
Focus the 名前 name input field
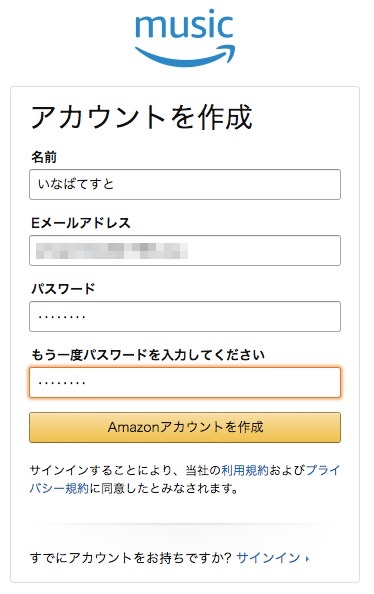pyautogui.click(x=185, y=184)
